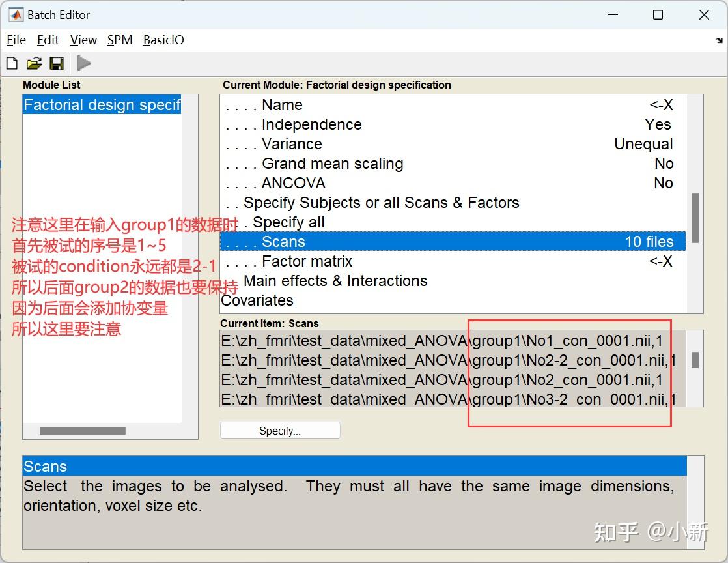Open the SPM menu

coord(120,40)
